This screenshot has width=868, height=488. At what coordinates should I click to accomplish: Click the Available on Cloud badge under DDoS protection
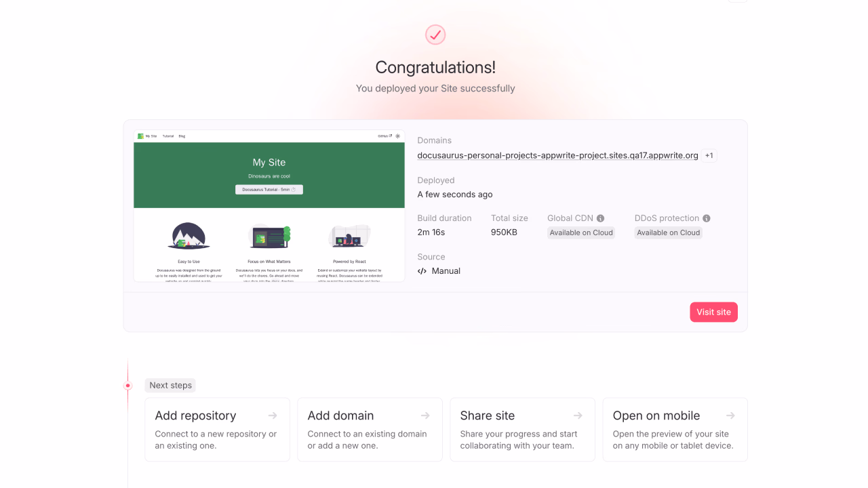669,232
